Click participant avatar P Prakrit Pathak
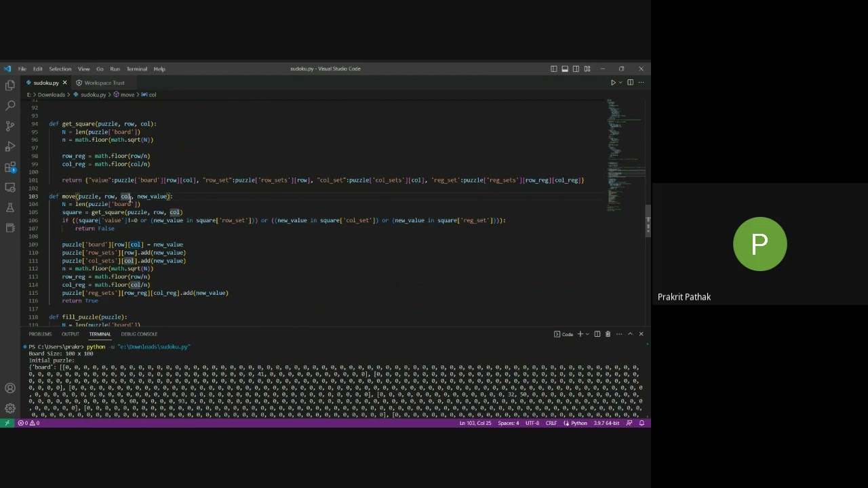The width and height of the screenshot is (868, 488). [759, 244]
